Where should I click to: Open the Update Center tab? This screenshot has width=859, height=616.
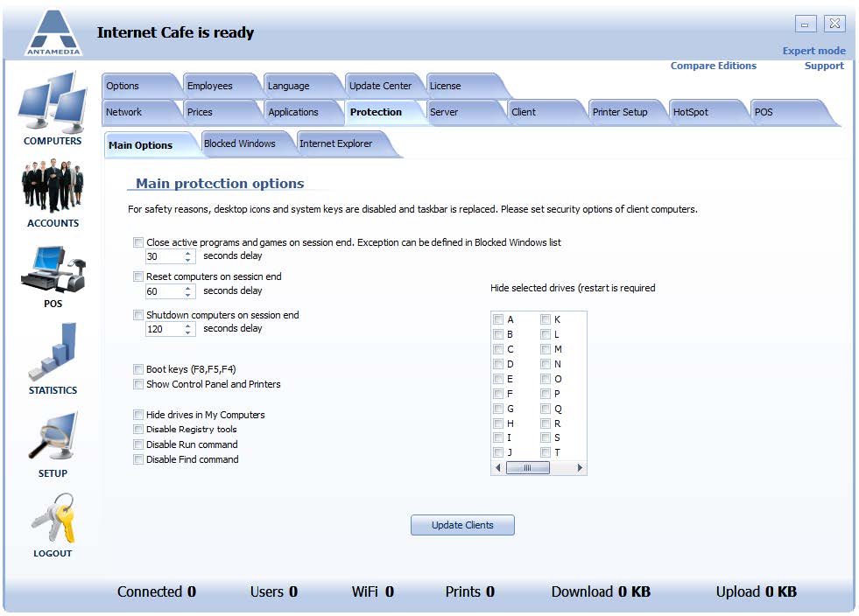(x=383, y=86)
